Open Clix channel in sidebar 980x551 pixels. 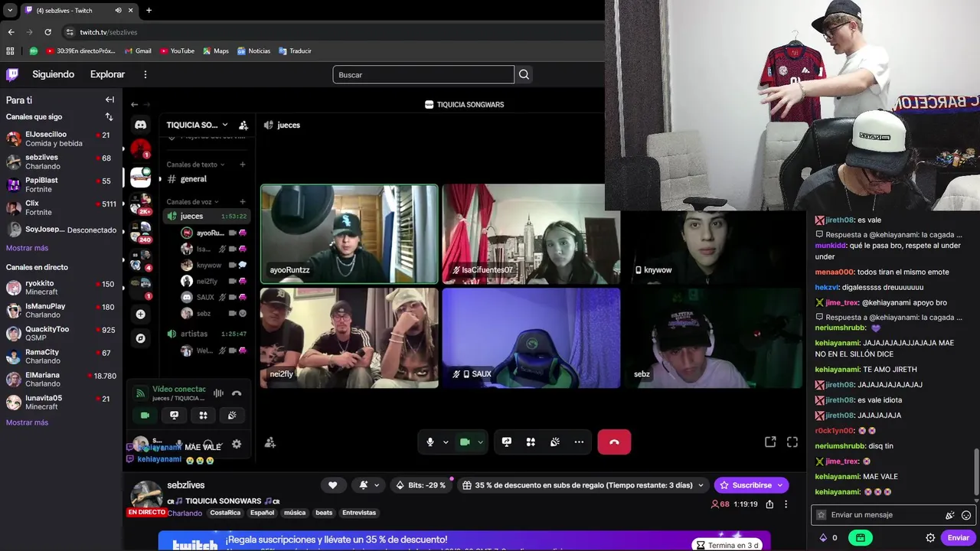click(61, 207)
